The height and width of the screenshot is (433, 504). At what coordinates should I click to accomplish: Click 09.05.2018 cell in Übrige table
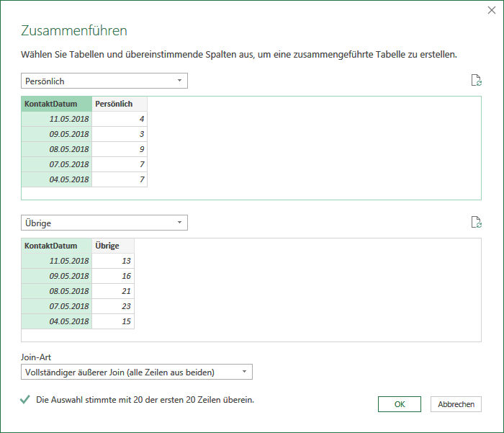coord(57,276)
